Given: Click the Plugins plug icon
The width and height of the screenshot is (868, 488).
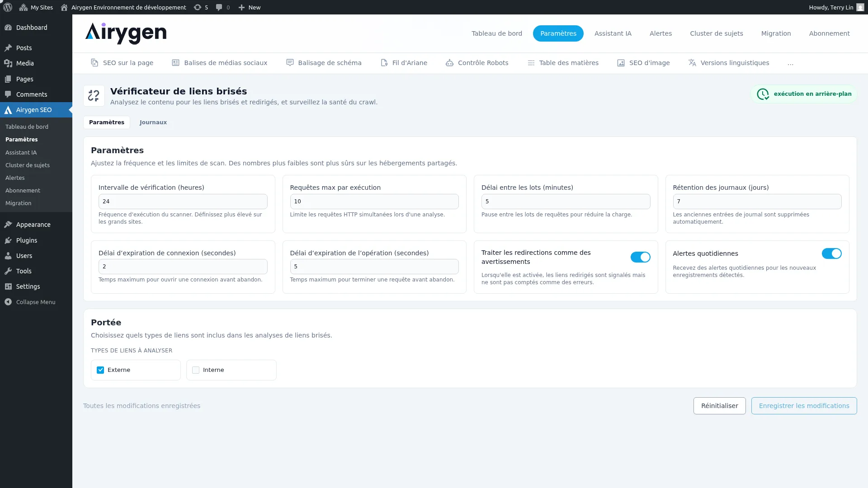Looking at the screenshot, I should [8, 240].
